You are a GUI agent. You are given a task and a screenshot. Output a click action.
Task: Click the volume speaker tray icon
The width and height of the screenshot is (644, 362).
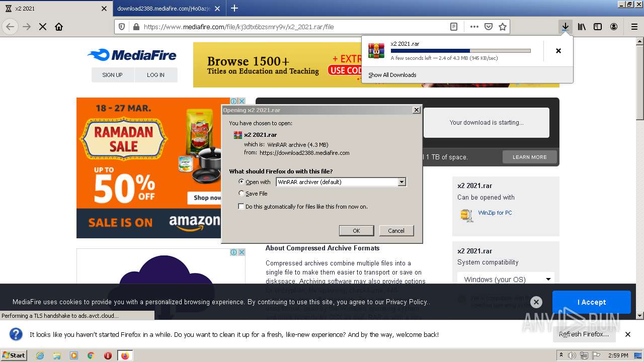(x=572, y=355)
